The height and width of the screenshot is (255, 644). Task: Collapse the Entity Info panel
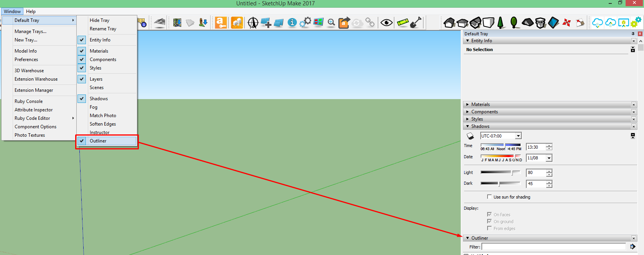click(x=467, y=41)
